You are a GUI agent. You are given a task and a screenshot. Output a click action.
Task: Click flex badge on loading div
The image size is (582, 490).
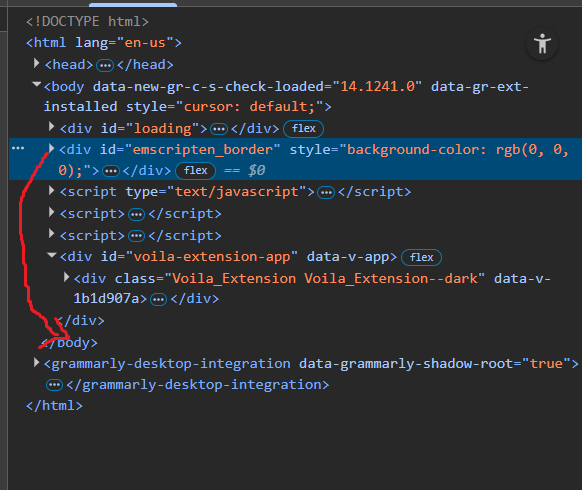(x=303, y=128)
